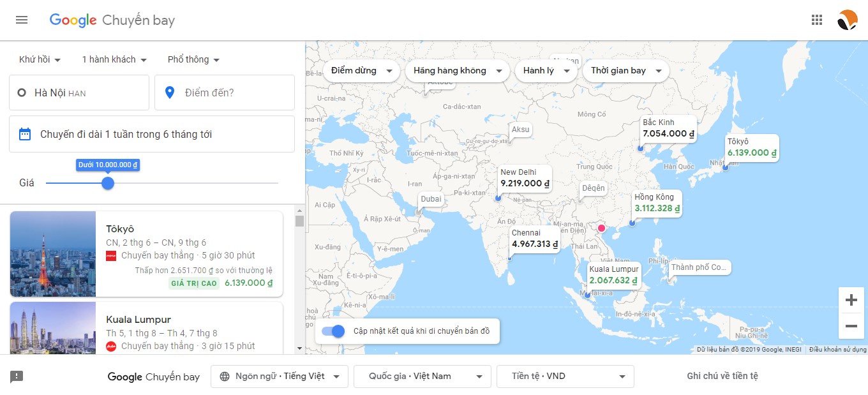
Task: Click the results list scrollbar thumb
Action: (x=299, y=221)
